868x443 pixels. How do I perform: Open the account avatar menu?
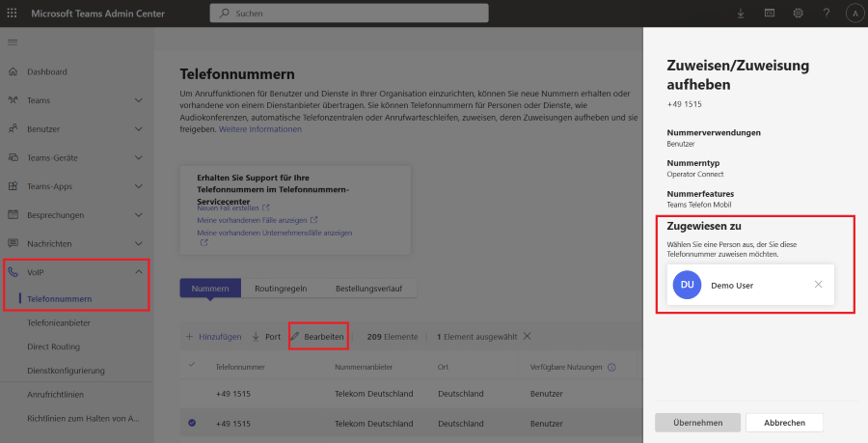coord(854,14)
